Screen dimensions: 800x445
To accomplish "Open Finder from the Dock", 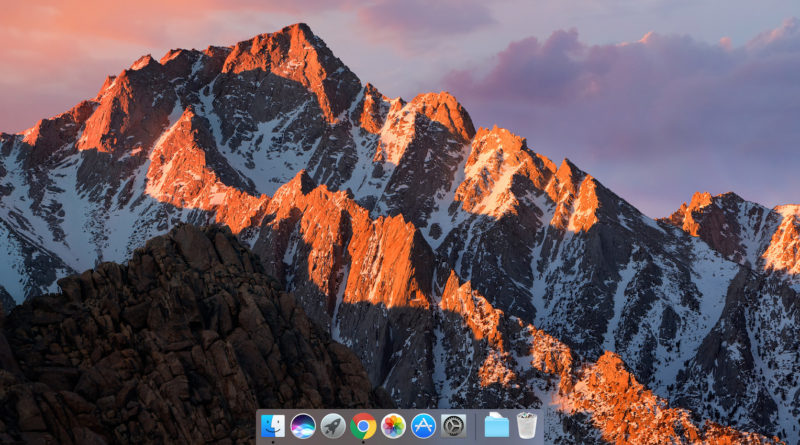I will pos(273,426).
